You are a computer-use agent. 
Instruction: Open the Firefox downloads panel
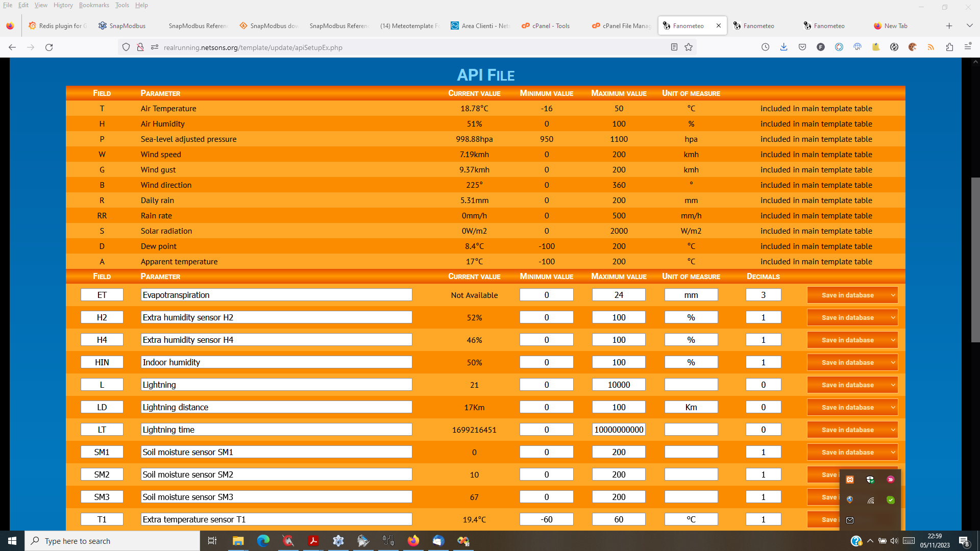pos(783,47)
